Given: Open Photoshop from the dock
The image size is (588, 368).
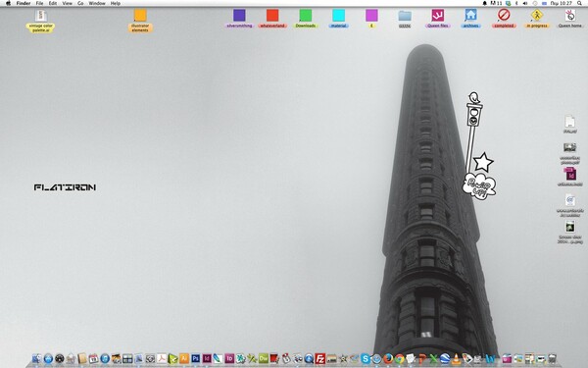Looking at the screenshot, I should click(x=195, y=358).
